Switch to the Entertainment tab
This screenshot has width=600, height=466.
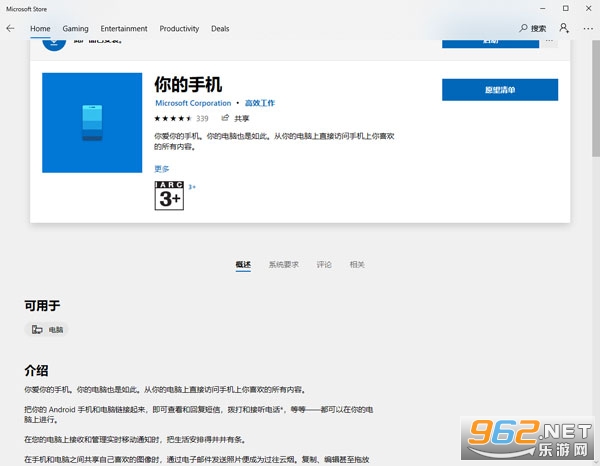click(124, 29)
